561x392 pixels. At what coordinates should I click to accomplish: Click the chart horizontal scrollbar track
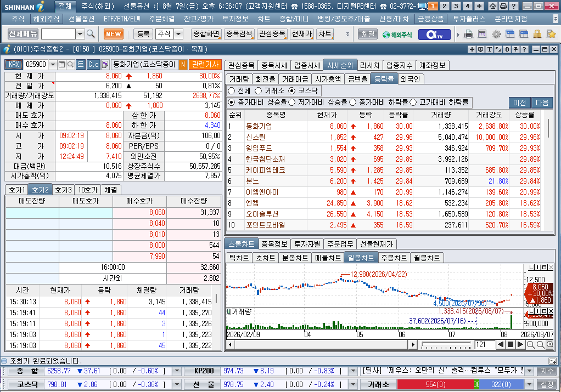click(321, 345)
